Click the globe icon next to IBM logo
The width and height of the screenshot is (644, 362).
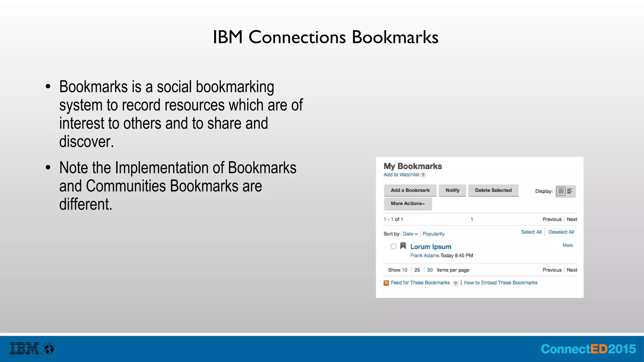click(x=49, y=348)
